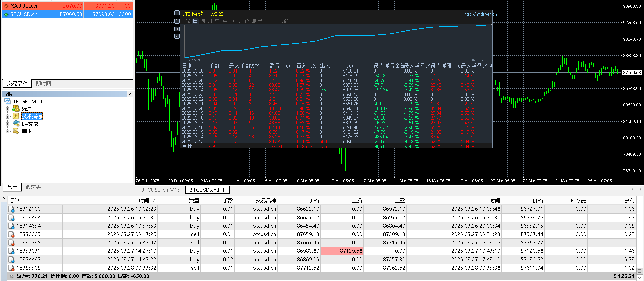This screenshot has width=644, height=281.
Task: Expand the 账户 tree node
Action: point(7,109)
